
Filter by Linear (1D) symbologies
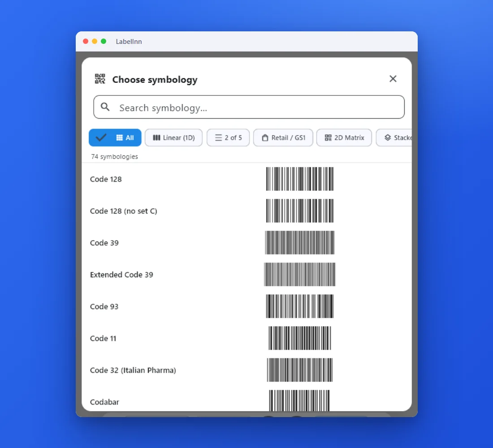coord(173,138)
